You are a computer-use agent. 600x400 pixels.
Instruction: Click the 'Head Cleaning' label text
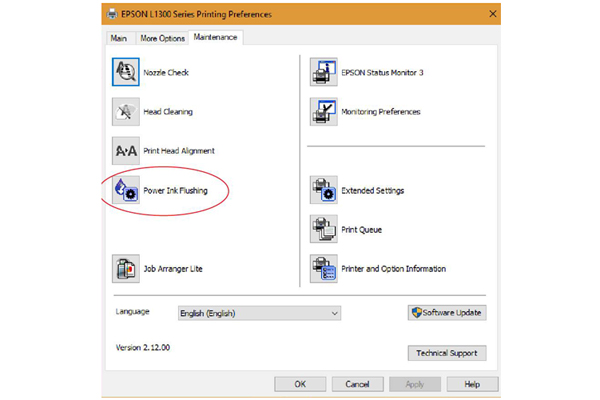tap(168, 112)
